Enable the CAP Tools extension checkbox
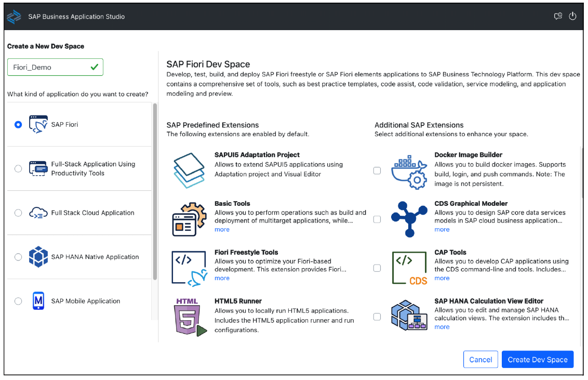The height and width of the screenshot is (380, 588). tap(377, 268)
